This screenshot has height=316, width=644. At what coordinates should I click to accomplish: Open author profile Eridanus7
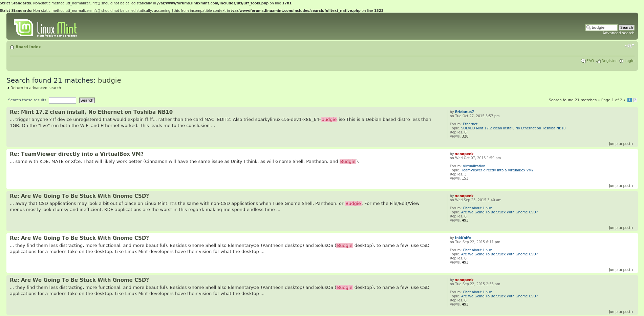[x=464, y=112]
